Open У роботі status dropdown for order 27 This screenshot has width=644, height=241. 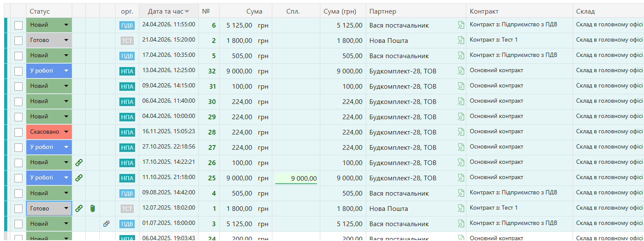tap(49, 147)
